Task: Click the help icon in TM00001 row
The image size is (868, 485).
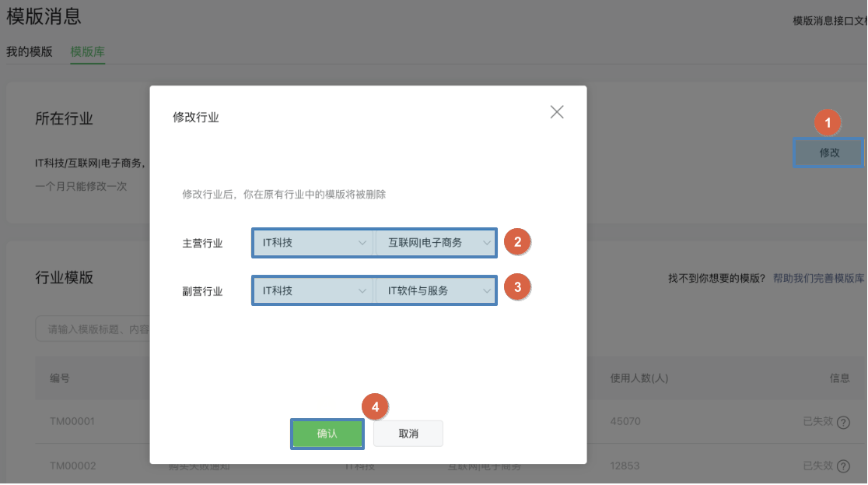Action: click(x=842, y=422)
